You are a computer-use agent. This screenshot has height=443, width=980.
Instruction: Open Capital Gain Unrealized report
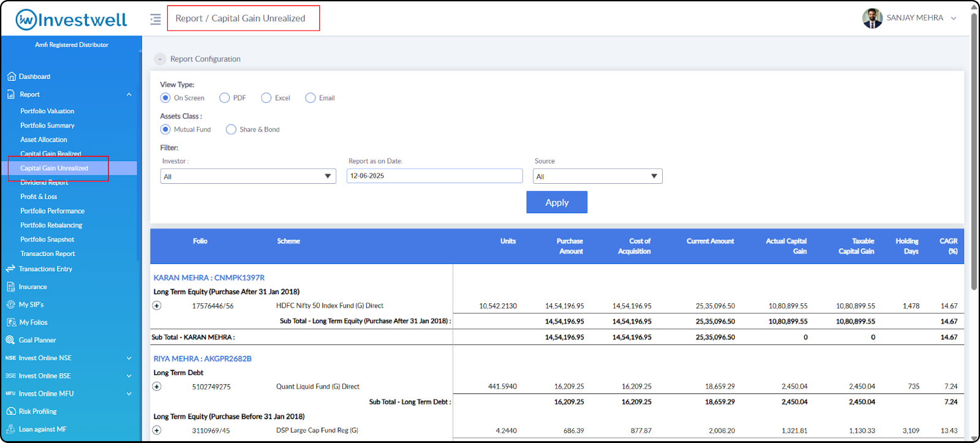tap(55, 168)
